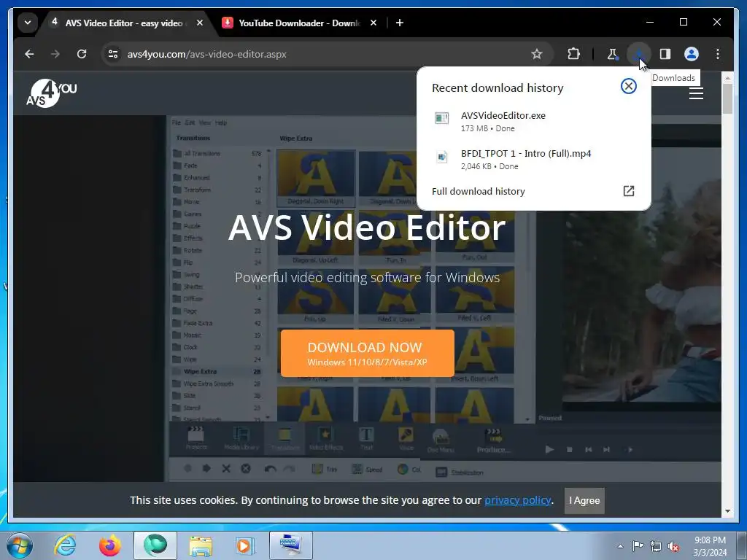Open a new browser tab

tap(400, 23)
